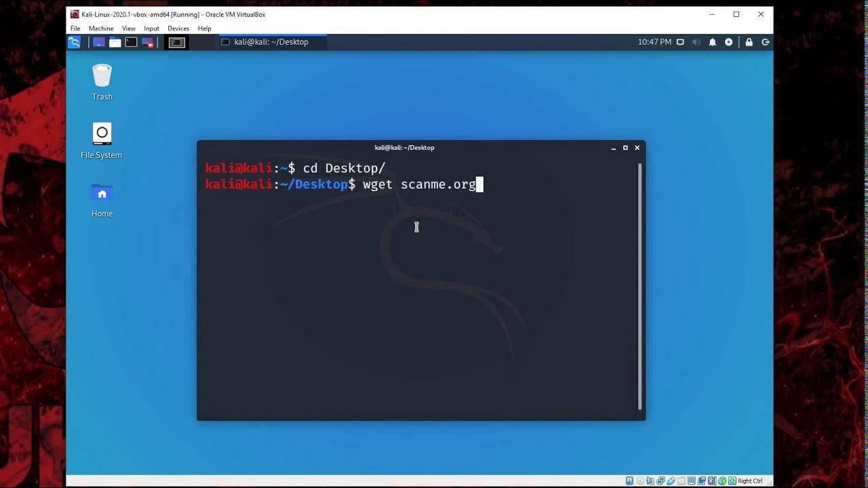Click the USB devices status icon
This screenshot has height=488, width=868.
(x=671, y=481)
